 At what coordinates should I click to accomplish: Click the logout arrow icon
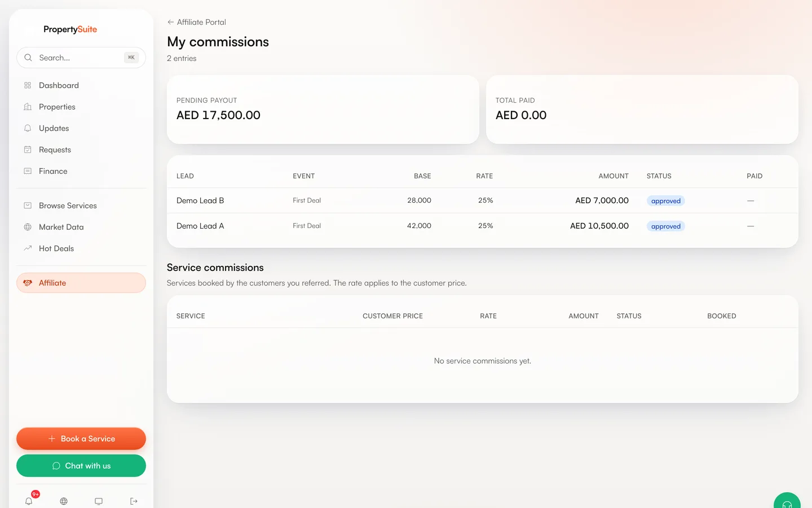(134, 501)
